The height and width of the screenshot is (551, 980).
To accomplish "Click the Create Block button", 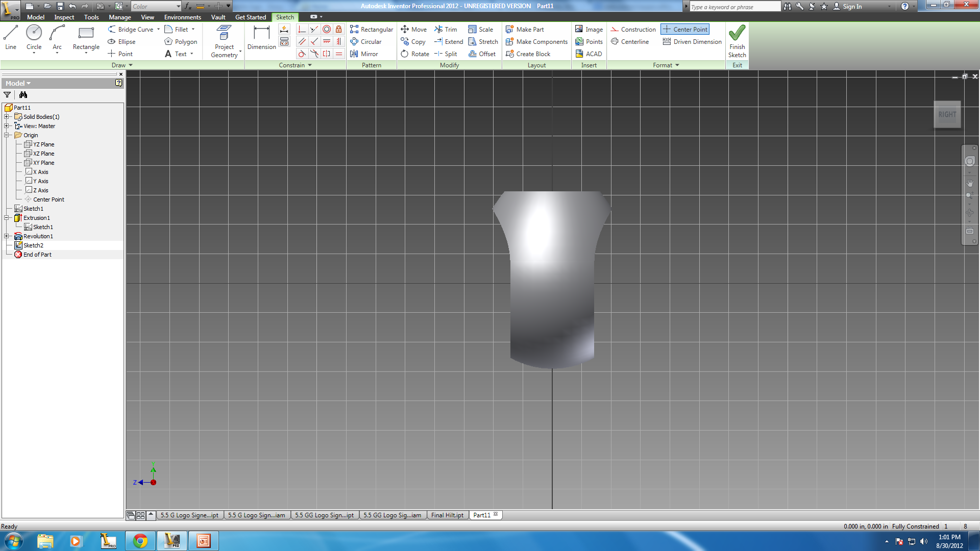I will (528, 54).
